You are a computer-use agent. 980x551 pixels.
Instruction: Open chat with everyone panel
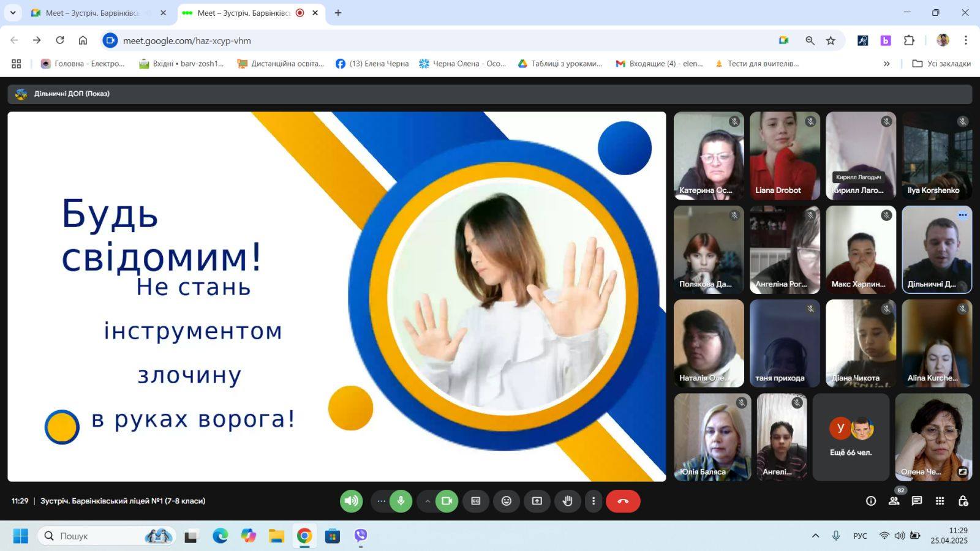917,501
